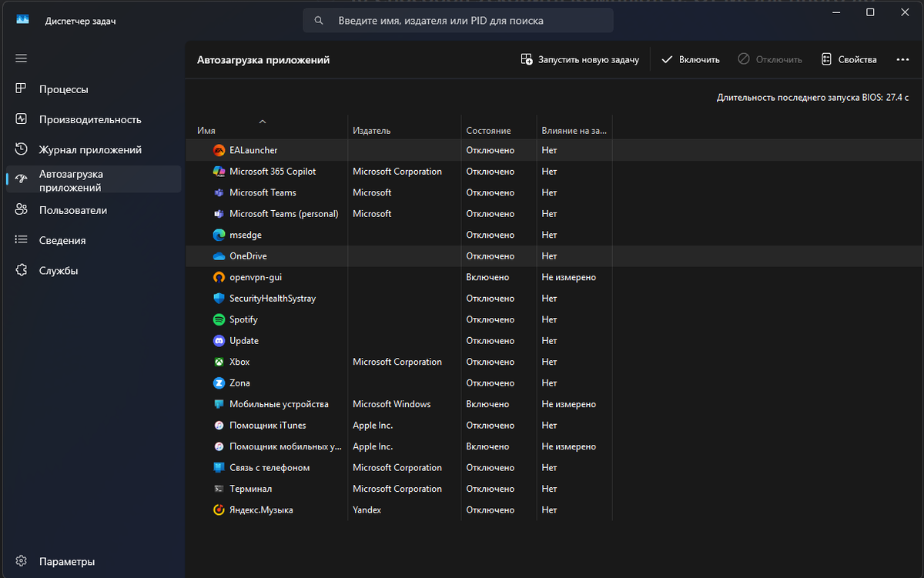Click the three-dots more options button
The width and height of the screenshot is (924, 578).
click(903, 59)
